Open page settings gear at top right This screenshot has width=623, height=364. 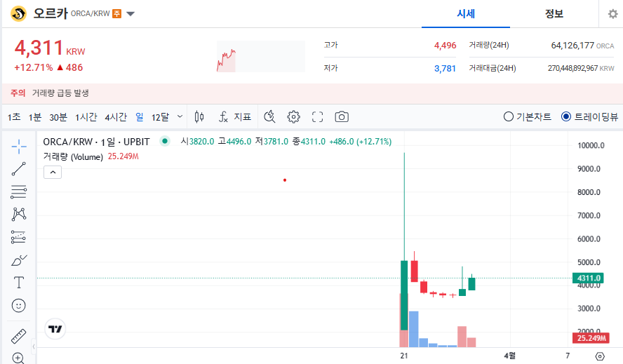tap(613, 14)
